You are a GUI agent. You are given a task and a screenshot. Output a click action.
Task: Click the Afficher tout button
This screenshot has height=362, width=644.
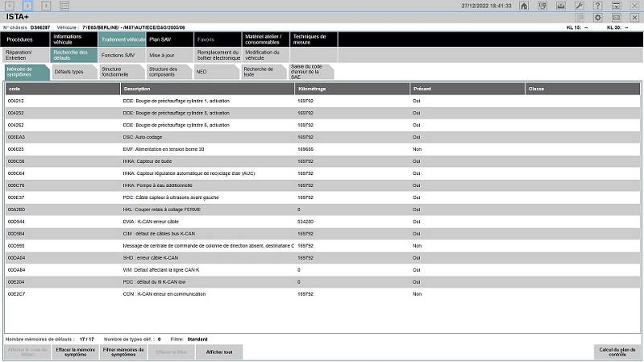(x=219, y=352)
